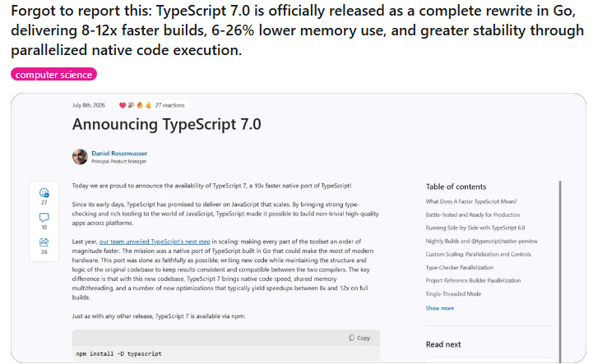Click the reactions smiley icon in sidebar
The width and height of the screenshot is (593, 364).
44,193
